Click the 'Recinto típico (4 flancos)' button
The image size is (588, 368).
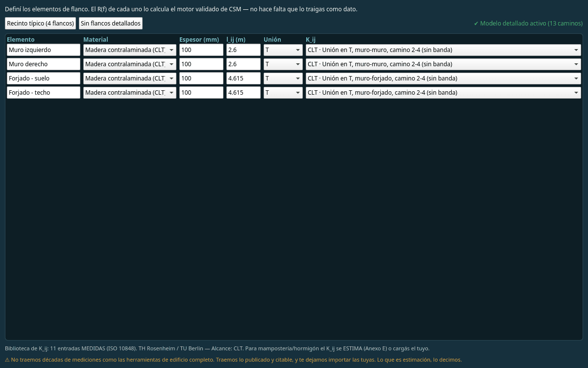click(x=40, y=23)
